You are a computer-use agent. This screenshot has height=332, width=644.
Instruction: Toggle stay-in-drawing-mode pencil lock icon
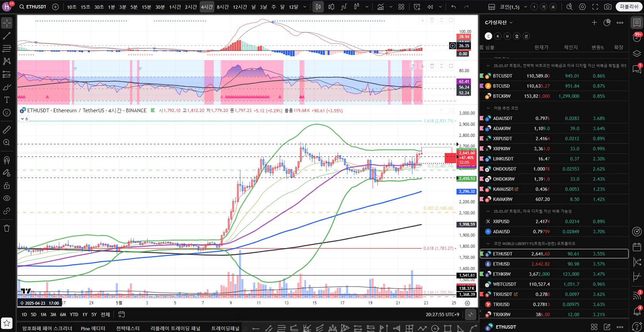(7, 173)
